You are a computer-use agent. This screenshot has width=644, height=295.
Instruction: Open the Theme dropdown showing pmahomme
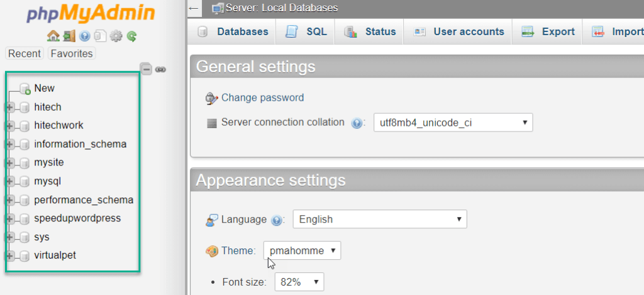coord(303,250)
